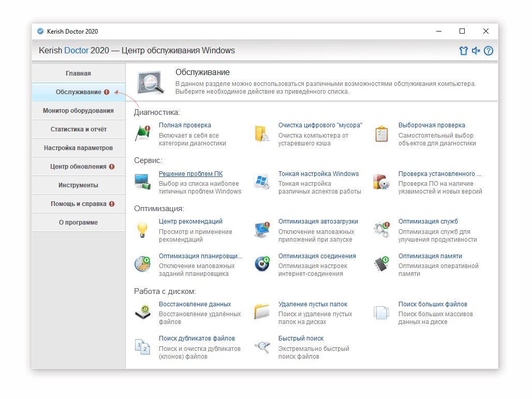Open the Быстрый поиск link

301,338
